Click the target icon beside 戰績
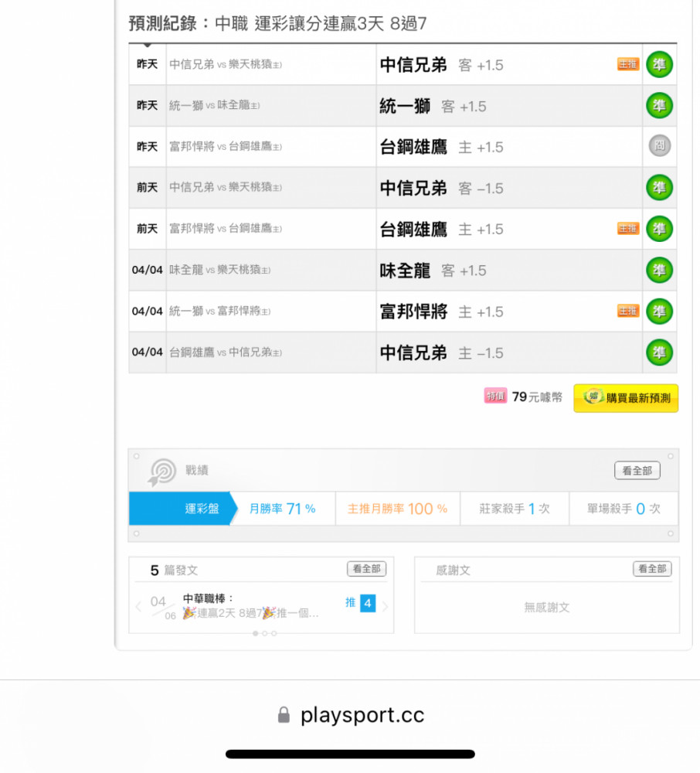Screen dimensions: 700x773 (x=162, y=472)
